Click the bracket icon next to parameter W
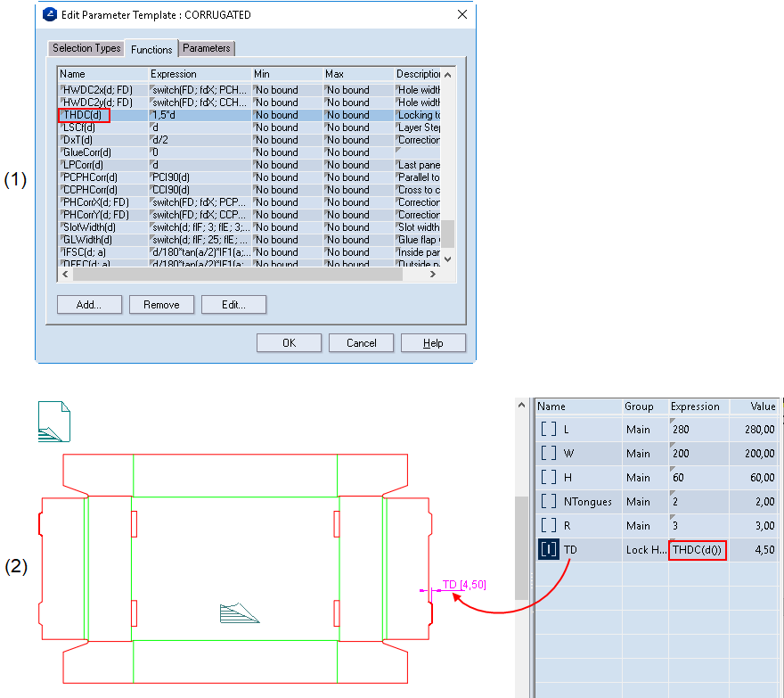The image size is (784, 698). (549, 453)
